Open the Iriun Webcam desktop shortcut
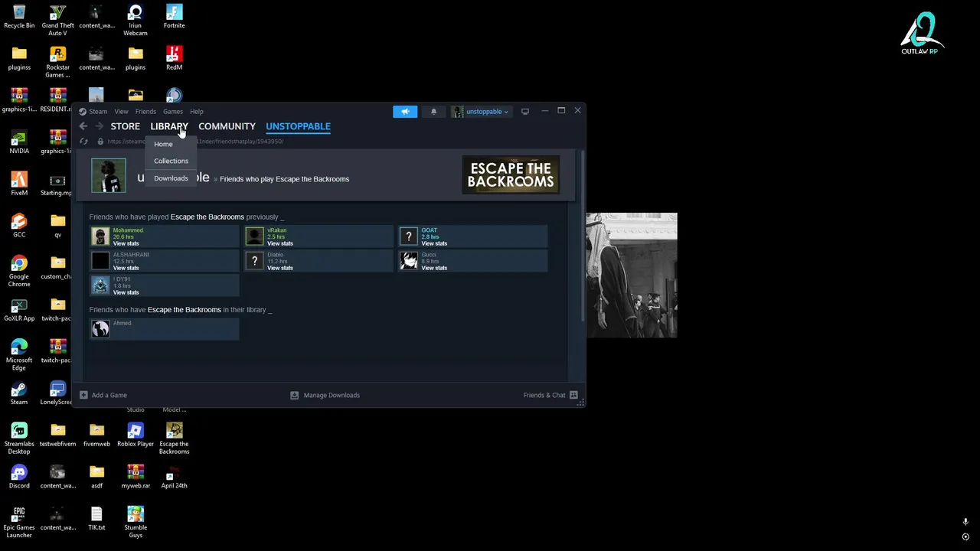 click(136, 21)
